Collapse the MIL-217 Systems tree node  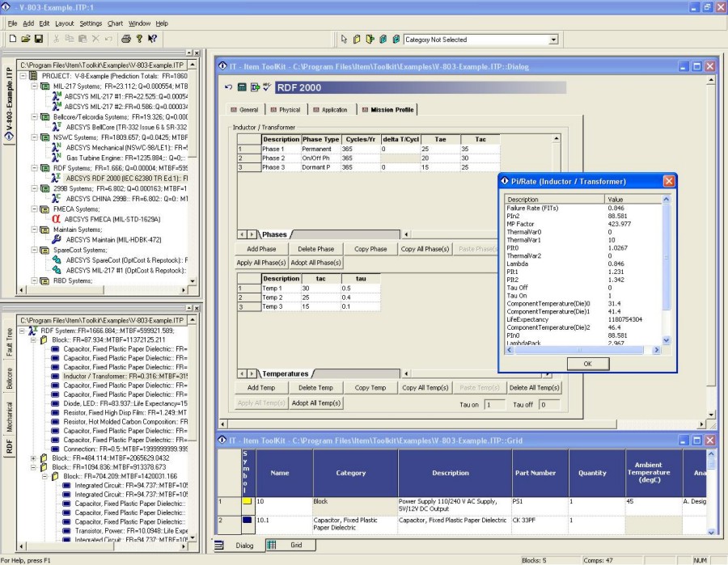click(34, 86)
